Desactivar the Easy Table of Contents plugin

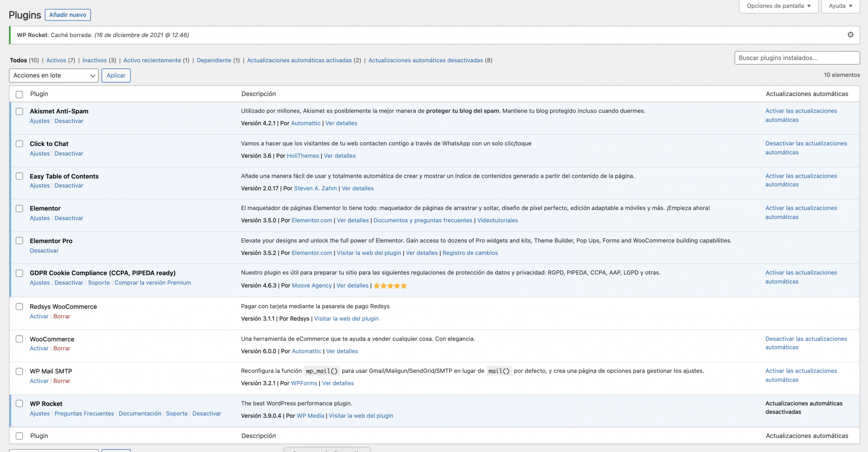tap(69, 185)
